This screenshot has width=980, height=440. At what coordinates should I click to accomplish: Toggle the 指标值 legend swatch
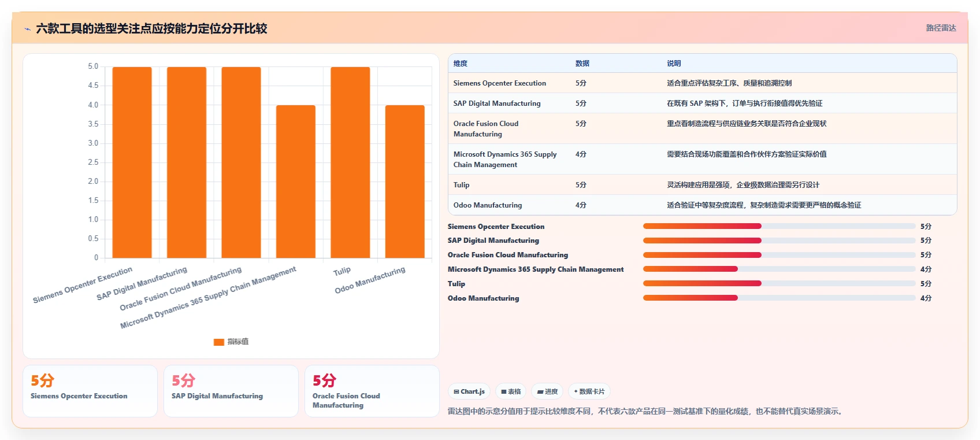click(x=219, y=342)
